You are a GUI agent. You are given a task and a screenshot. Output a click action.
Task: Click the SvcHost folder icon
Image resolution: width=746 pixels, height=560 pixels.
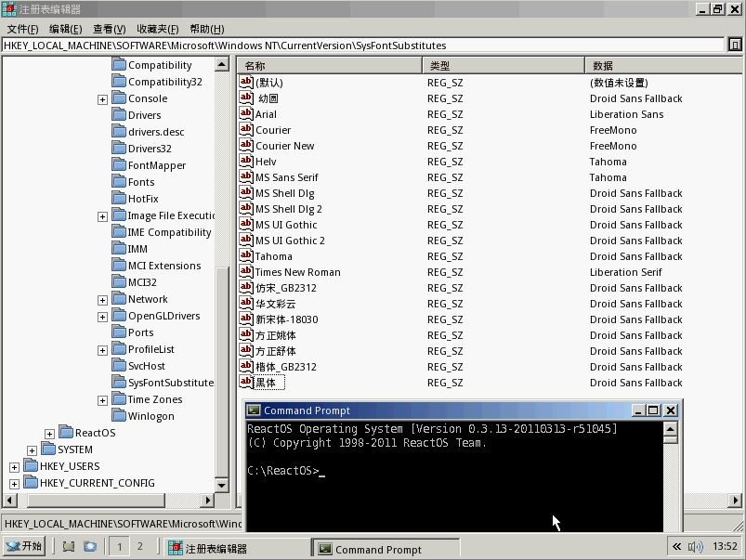(119, 365)
